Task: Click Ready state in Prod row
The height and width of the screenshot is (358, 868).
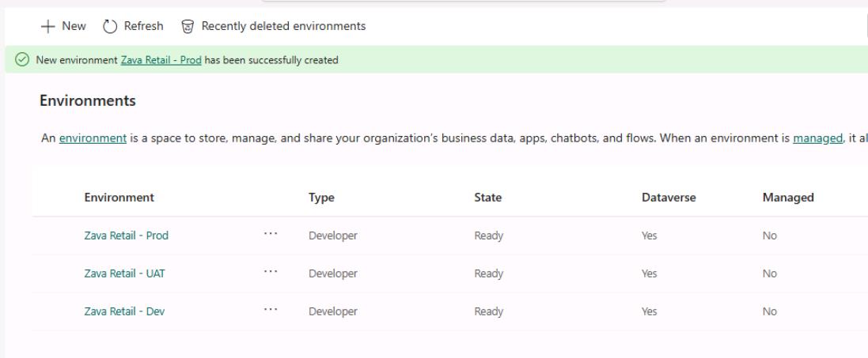Action: point(489,236)
